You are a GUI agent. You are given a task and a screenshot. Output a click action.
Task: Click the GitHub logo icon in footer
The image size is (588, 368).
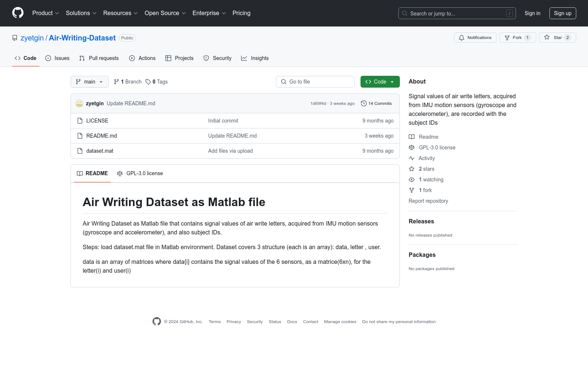(x=157, y=322)
